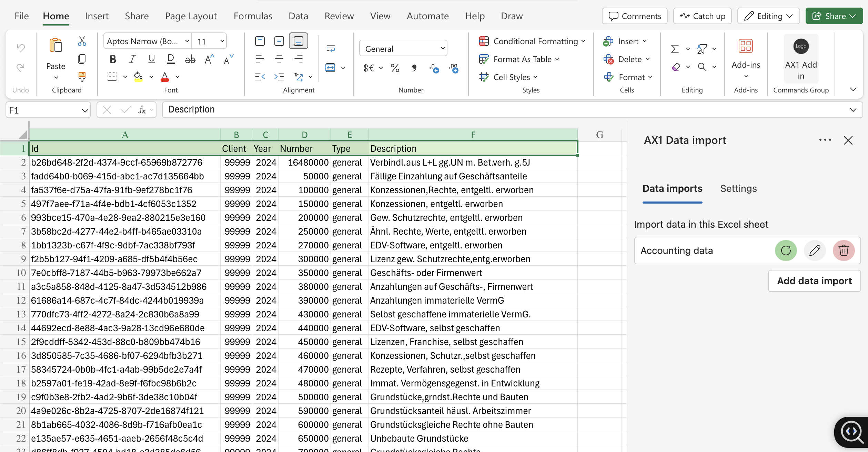Apply Percent style
Screen dimensions: 868x452
pos(395,68)
